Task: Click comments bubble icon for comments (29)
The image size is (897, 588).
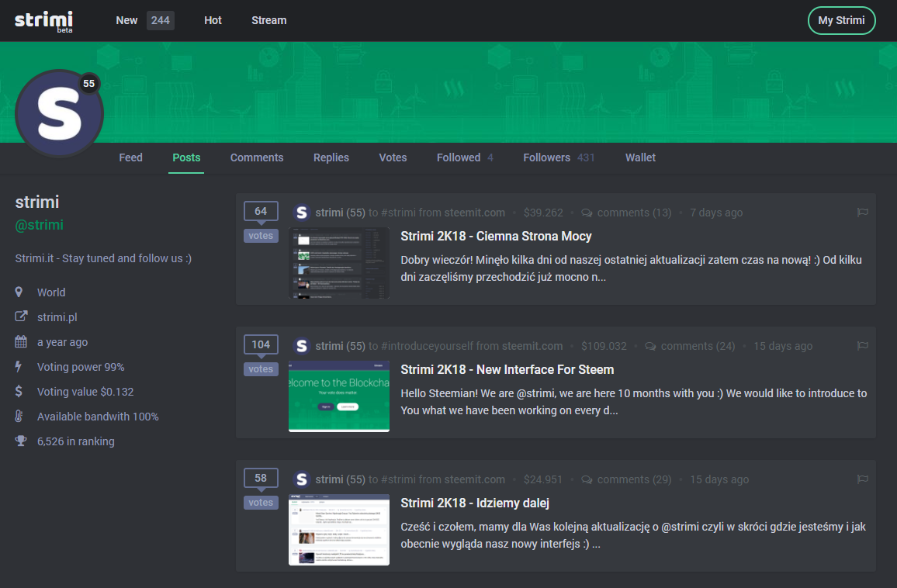Action: click(x=587, y=479)
